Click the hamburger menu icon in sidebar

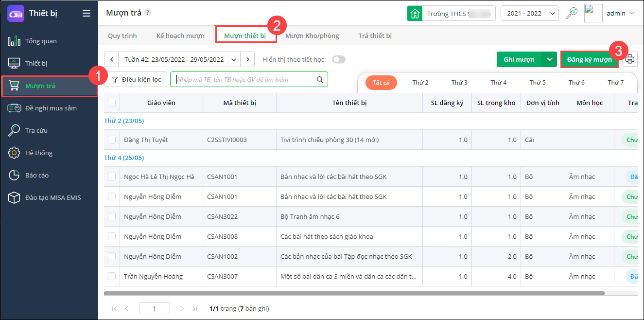(x=87, y=13)
